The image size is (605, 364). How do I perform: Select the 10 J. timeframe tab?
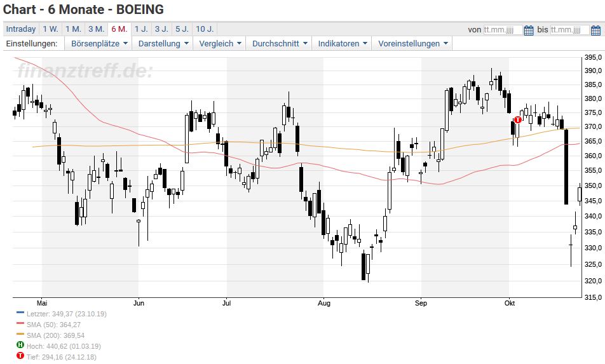[x=205, y=29]
